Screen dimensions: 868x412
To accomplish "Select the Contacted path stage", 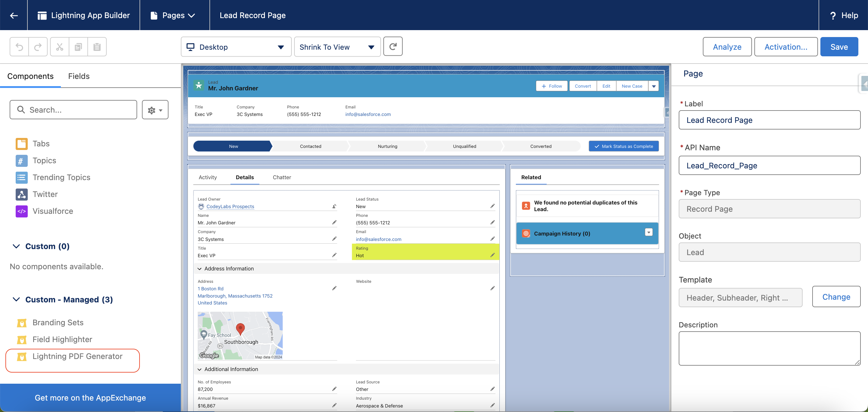I will [x=310, y=146].
